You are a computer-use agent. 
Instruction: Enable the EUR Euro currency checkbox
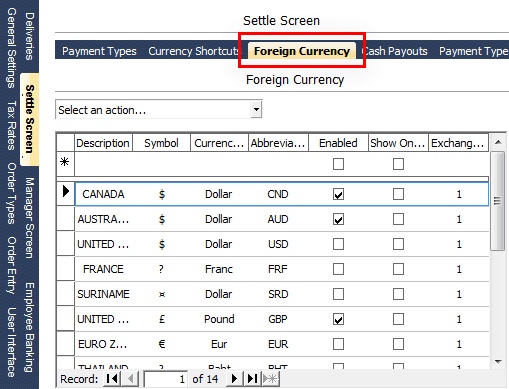click(338, 344)
